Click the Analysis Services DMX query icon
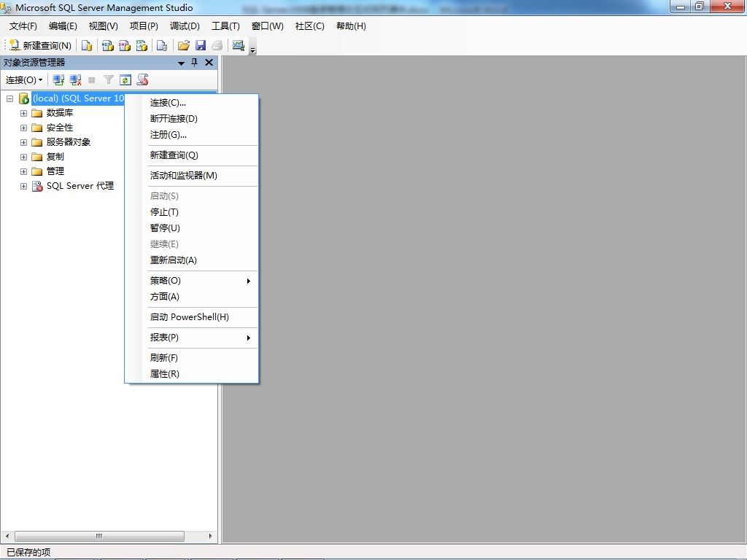The height and width of the screenshot is (560, 747). (x=125, y=45)
